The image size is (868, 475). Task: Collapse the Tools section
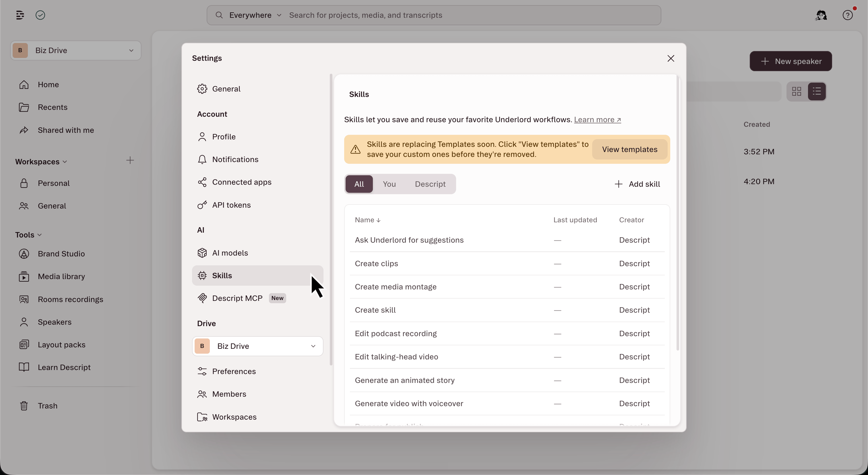28,235
